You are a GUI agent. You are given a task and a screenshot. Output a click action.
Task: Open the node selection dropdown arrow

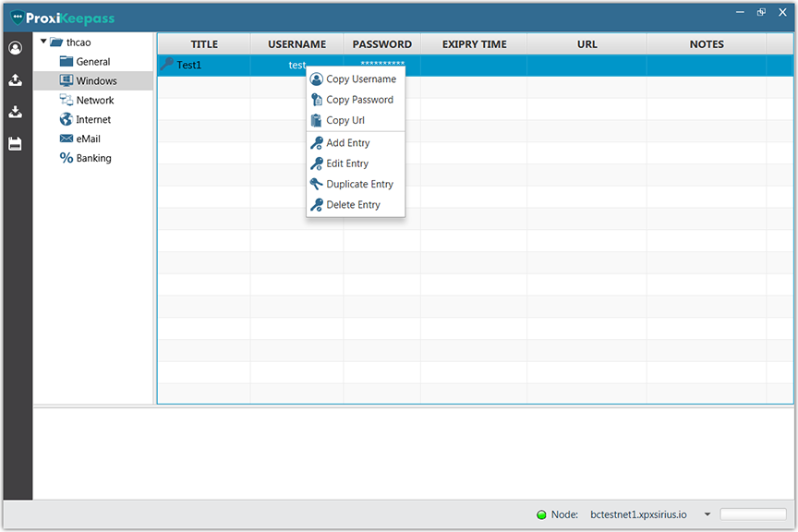click(707, 514)
